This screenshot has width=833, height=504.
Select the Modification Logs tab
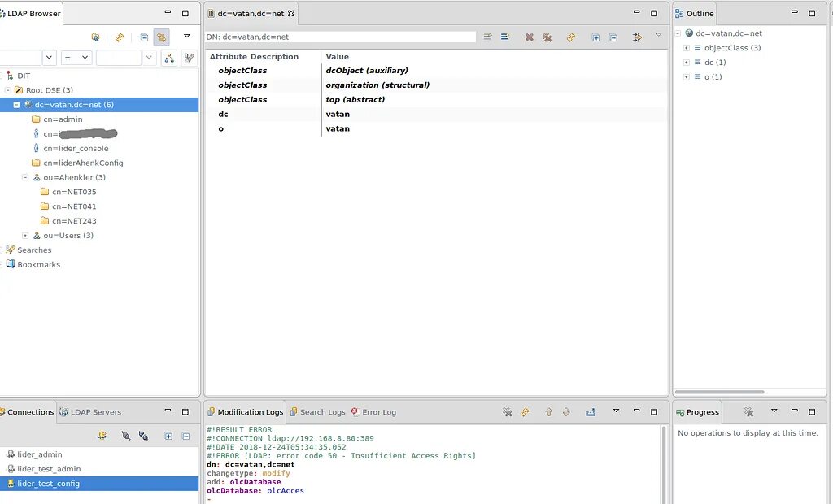coord(246,412)
